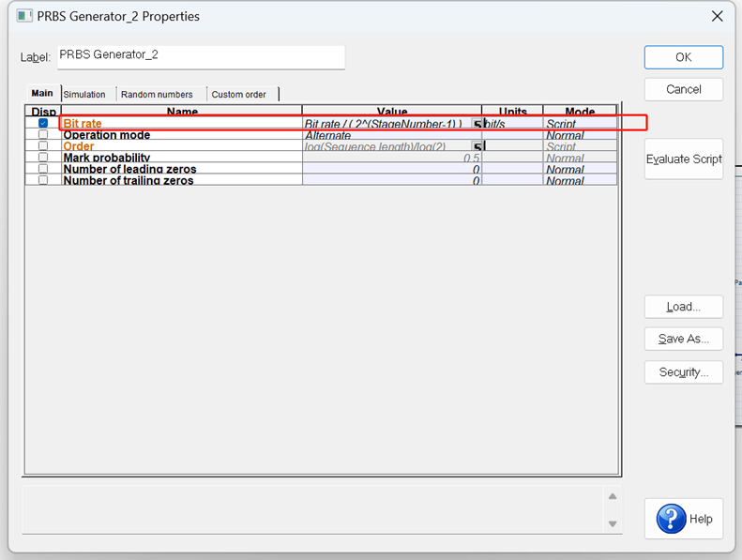Tick the Mark probability display checkbox
Image resolution: width=742 pixels, height=560 pixels.
tap(43, 158)
